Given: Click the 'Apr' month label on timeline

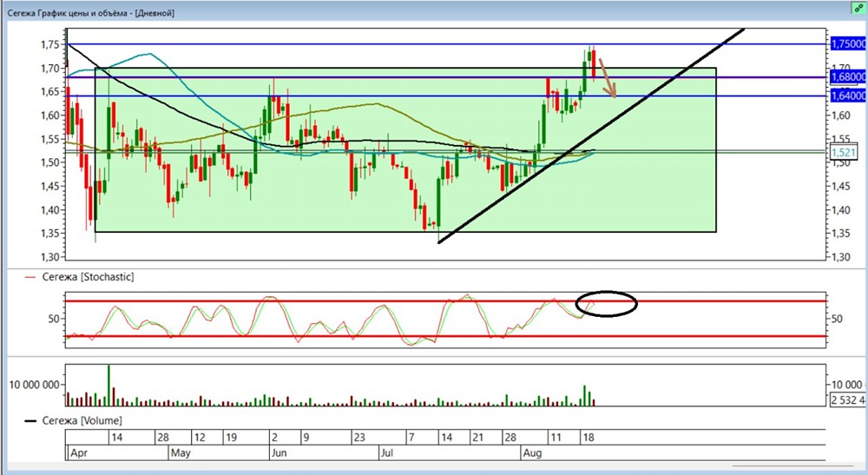Looking at the screenshot, I should (x=79, y=452).
